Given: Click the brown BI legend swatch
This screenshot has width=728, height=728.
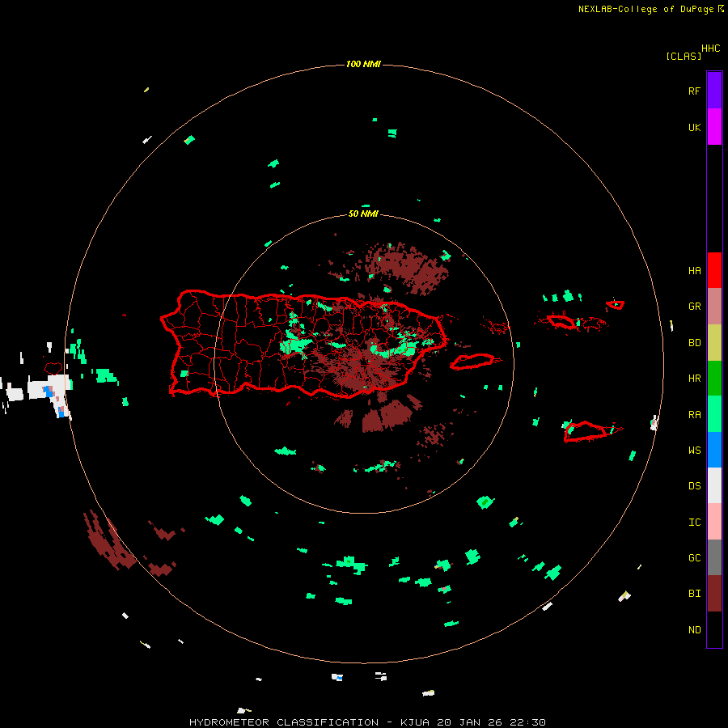Looking at the screenshot, I should pos(714,594).
